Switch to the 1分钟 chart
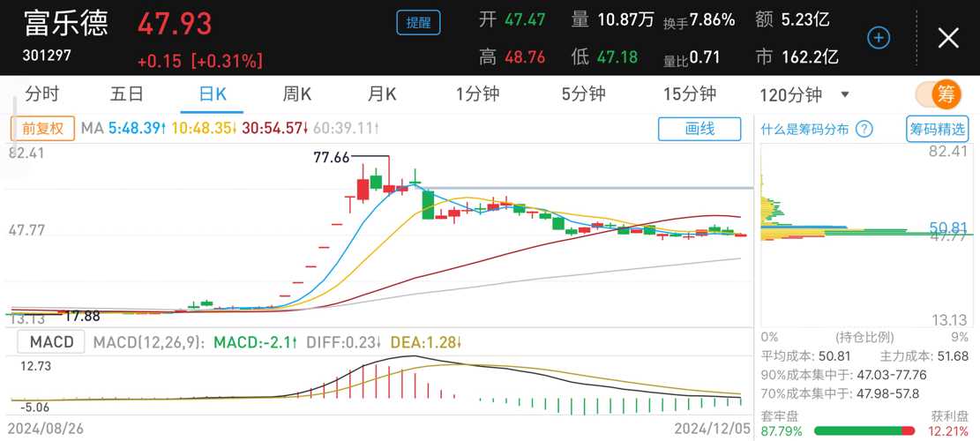Viewport: 980px width, 441px height. coord(478,94)
